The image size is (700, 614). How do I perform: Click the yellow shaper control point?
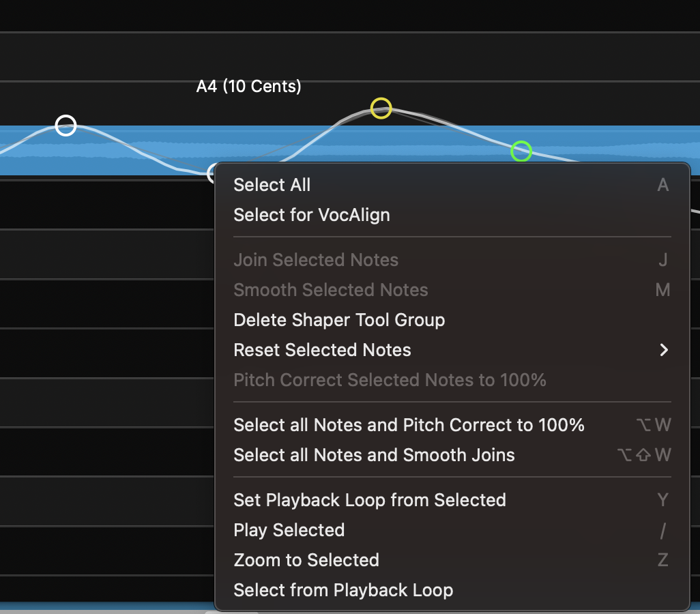point(381,108)
